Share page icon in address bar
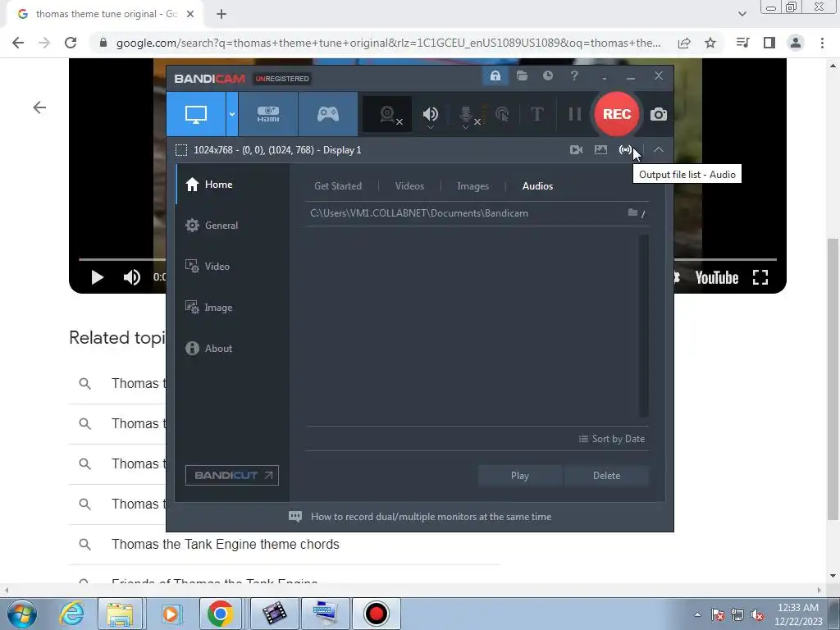 tap(684, 43)
